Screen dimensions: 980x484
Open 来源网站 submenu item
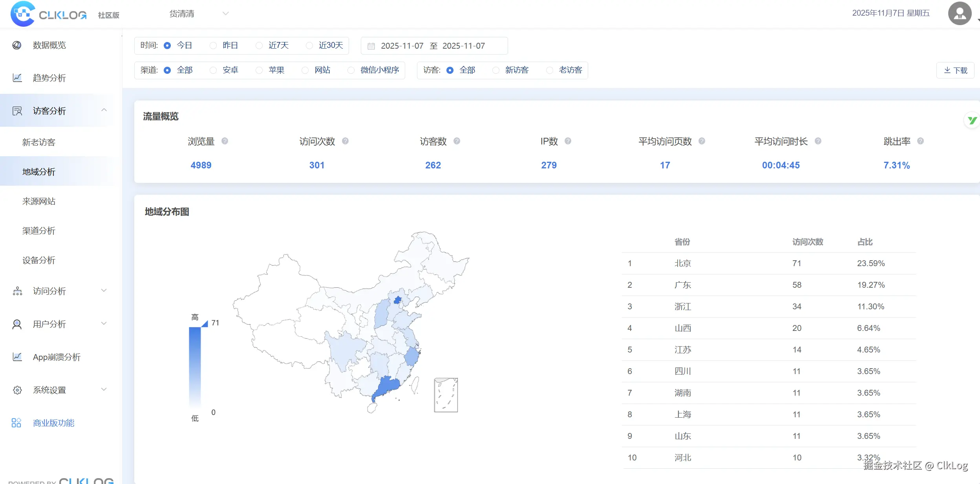click(x=39, y=201)
